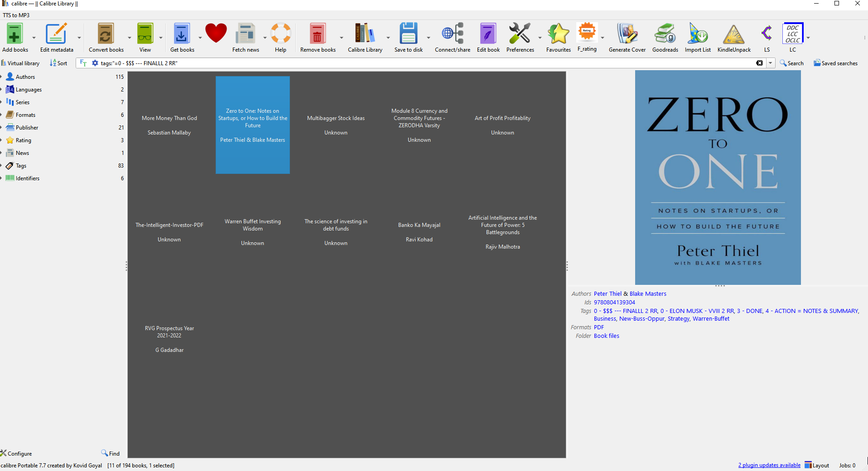The height and width of the screenshot is (471, 868).
Task: Toggle full text search FT icon
Action: (x=83, y=63)
